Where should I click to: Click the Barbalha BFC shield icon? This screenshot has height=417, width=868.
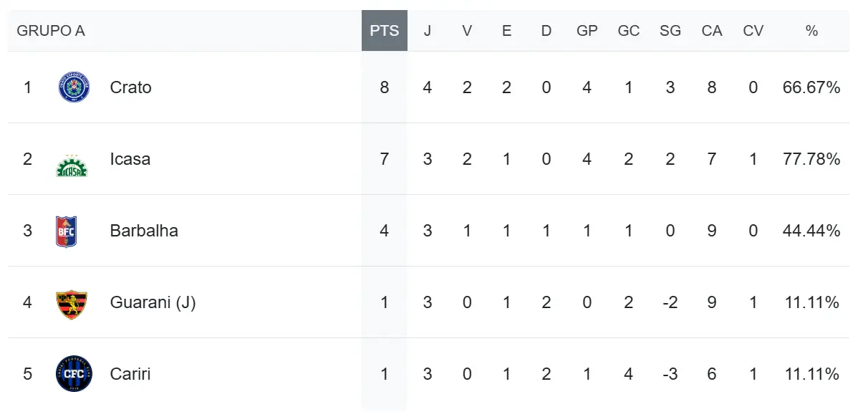66,231
